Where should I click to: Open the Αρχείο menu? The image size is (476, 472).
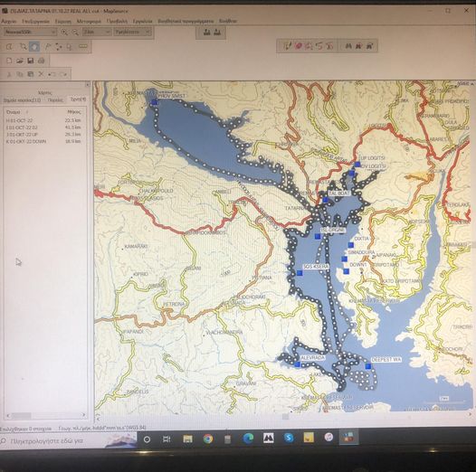9,21
